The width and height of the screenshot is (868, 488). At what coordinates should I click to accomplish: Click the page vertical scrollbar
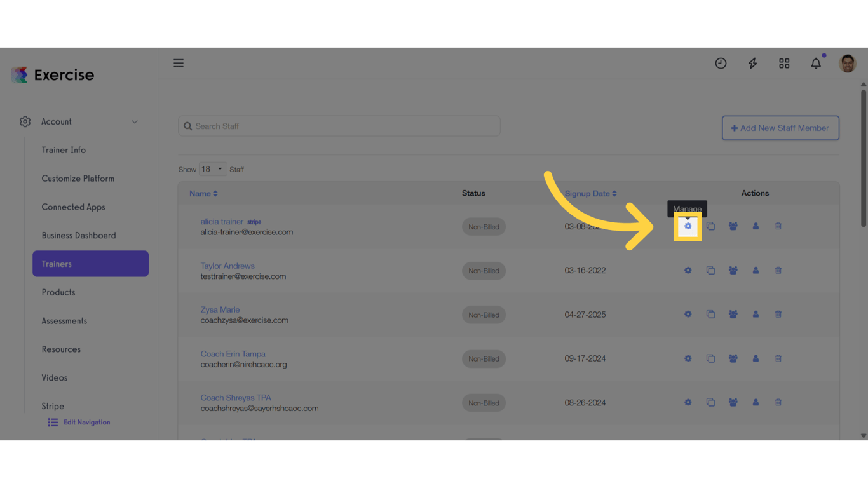click(x=864, y=158)
